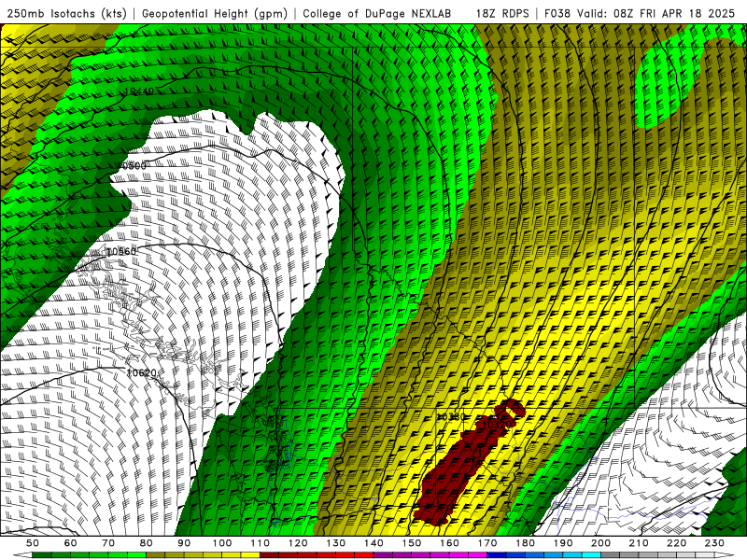Click the 60 tick label on colorbar
The width and height of the screenshot is (747, 560).
pyautogui.click(x=71, y=543)
